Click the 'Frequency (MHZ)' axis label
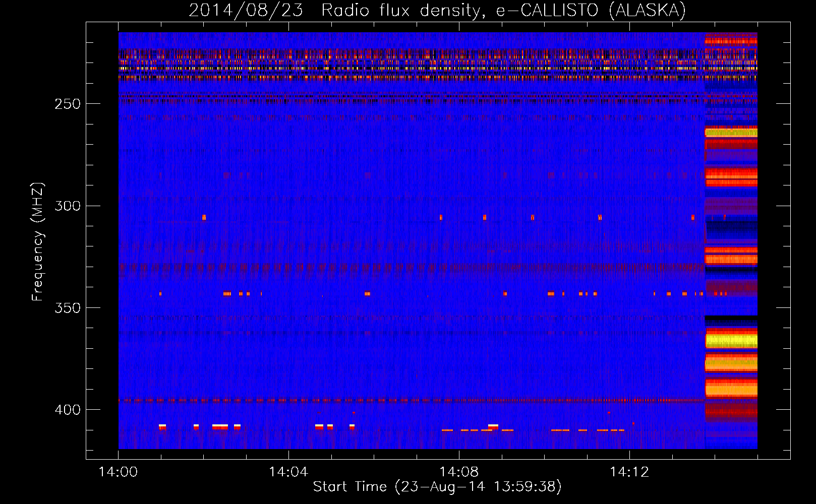Screen dimensions: 816x504 tap(37, 241)
